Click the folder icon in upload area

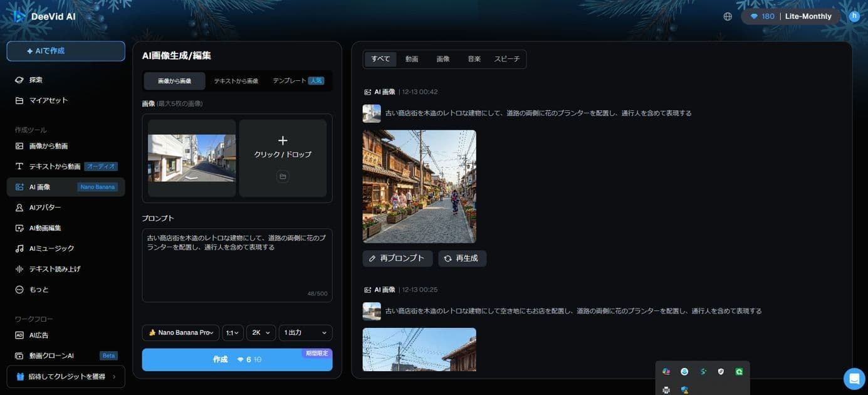coord(283,177)
